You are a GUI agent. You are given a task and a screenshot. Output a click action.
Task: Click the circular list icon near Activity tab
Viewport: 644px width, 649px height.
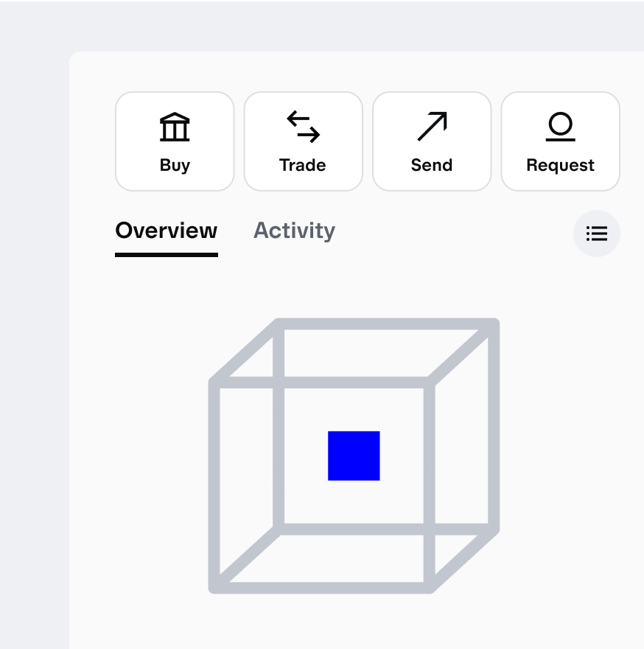[597, 234]
